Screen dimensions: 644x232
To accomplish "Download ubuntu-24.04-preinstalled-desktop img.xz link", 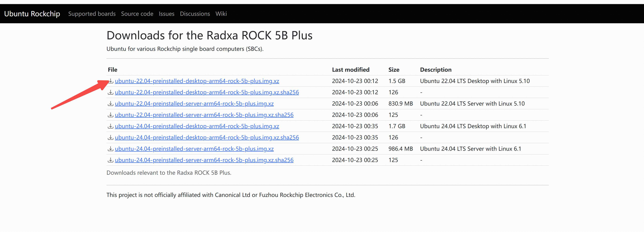I will [x=197, y=126].
